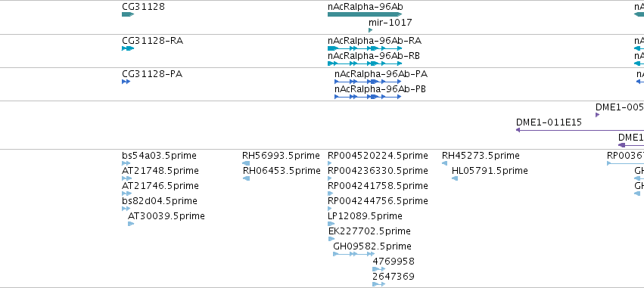Click the CG31128-PA protein arrow
This screenshot has height=288, width=644.
126,82
